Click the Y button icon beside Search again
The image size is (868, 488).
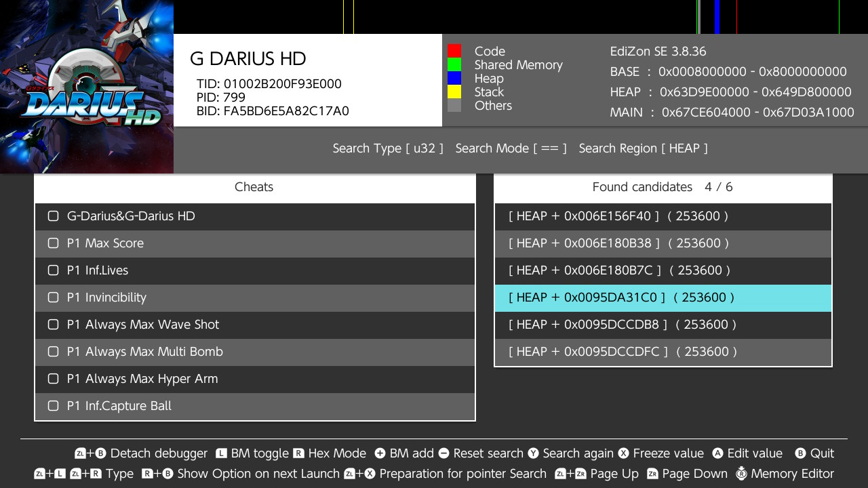(x=534, y=453)
